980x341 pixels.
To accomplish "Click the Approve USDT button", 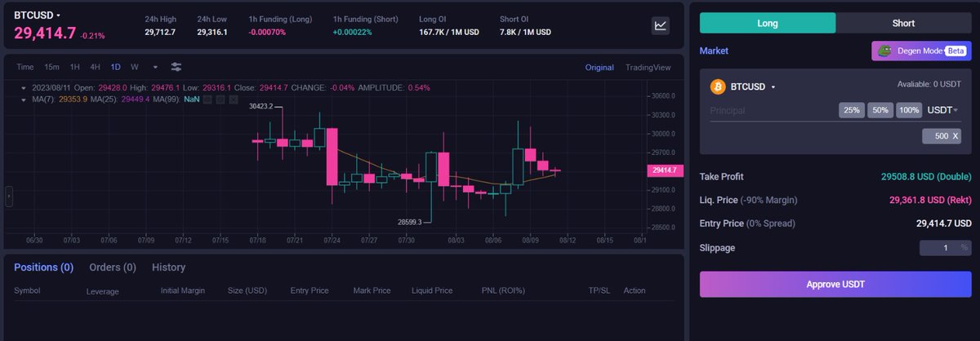I will (835, 284).
